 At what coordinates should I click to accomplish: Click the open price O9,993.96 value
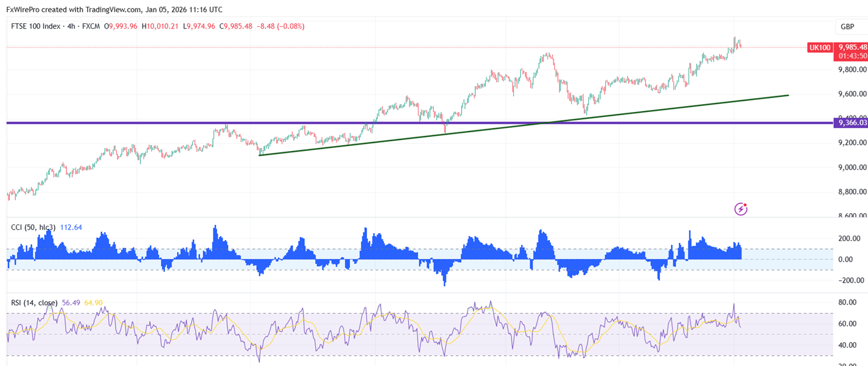point(121,26)
